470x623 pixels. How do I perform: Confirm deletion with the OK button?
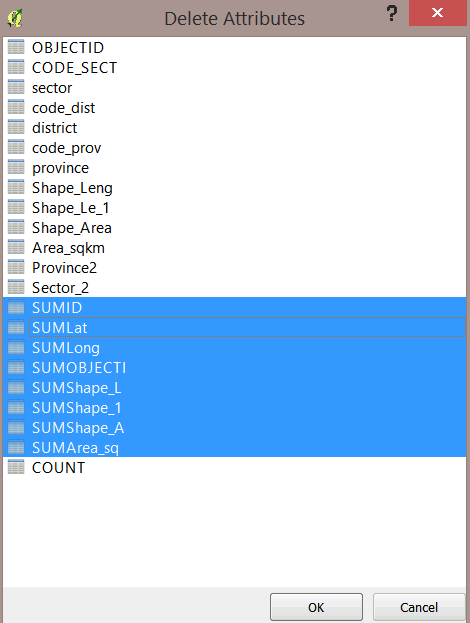[x=316, y=607]
